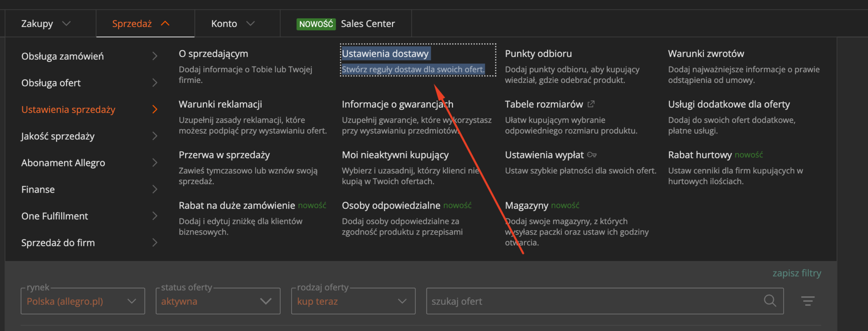The image size is (868, 331).
Task: Open the Konto menu tab
Action: (237, 24)
